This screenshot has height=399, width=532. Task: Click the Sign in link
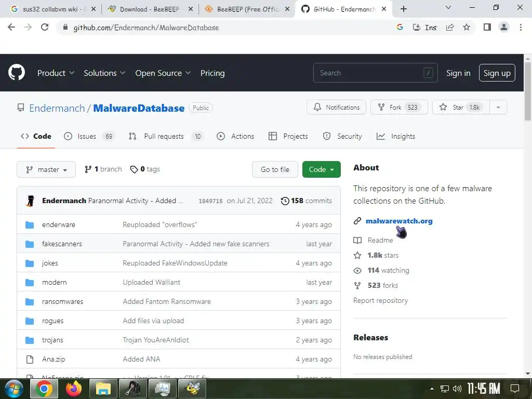coord(458,73)
